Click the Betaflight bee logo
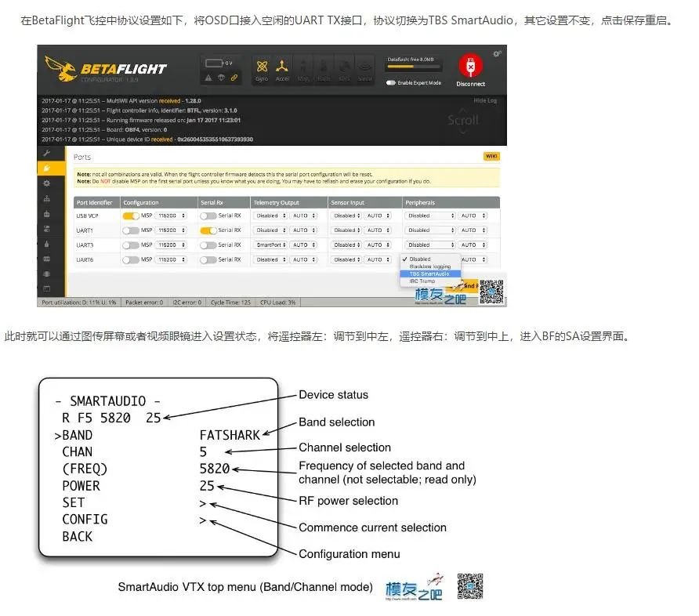Viewport: 699px width, 616px height. pos(60,69)
